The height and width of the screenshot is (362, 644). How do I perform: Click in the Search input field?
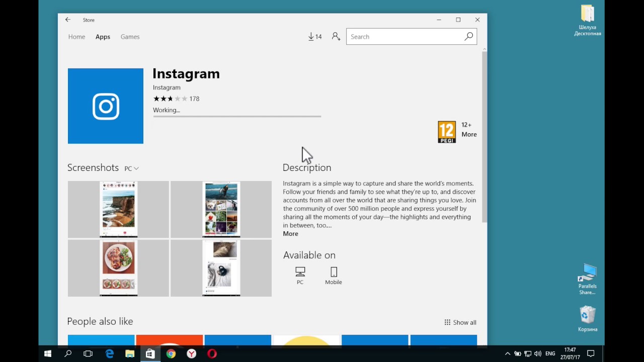pos(405,36)
